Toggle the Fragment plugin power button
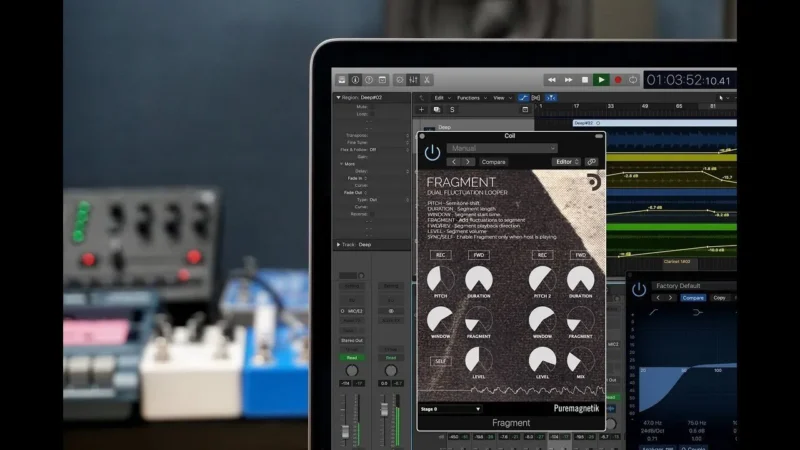 coord(432,153)
